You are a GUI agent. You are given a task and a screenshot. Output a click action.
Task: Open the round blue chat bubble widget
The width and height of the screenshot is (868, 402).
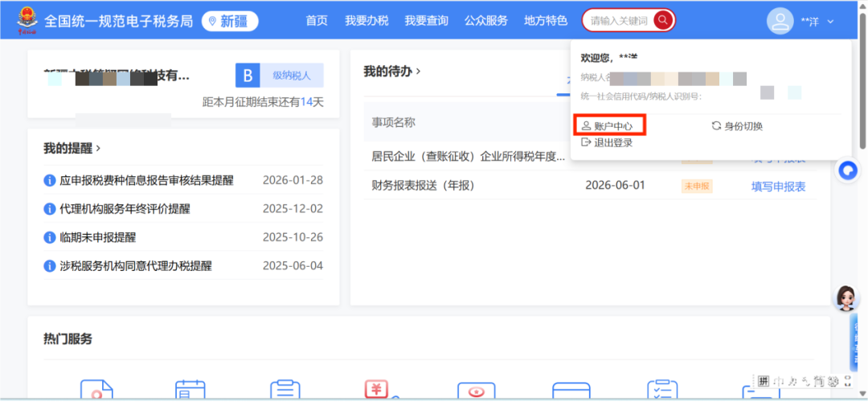[848, 170]
